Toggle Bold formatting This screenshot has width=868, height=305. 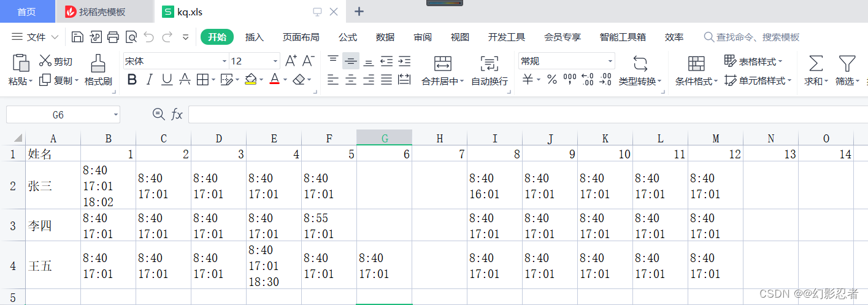[132, 80]
